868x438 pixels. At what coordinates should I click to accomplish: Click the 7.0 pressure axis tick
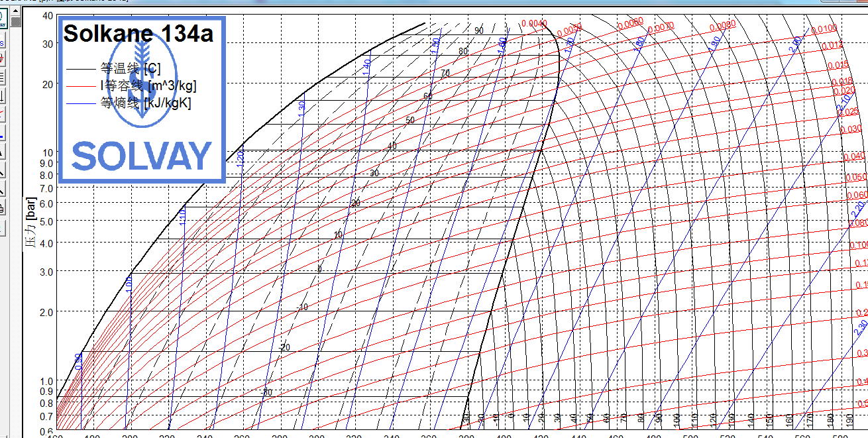46,189
